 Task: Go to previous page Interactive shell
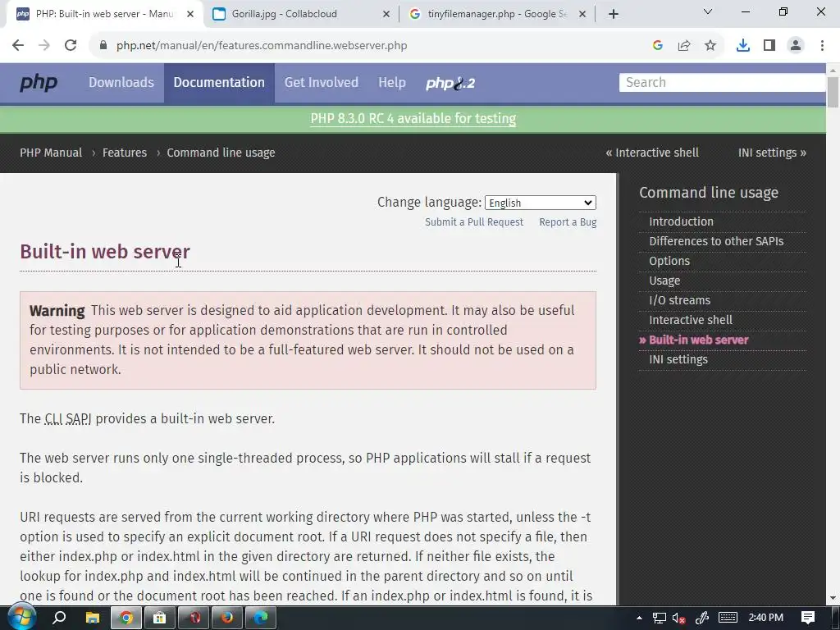[652, 153]
